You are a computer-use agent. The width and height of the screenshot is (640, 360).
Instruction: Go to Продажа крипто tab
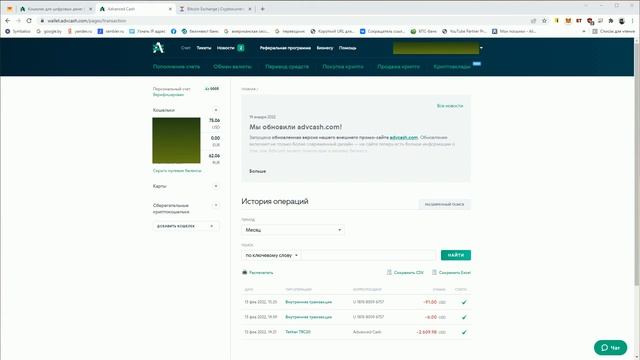click(x=398, y=67)
